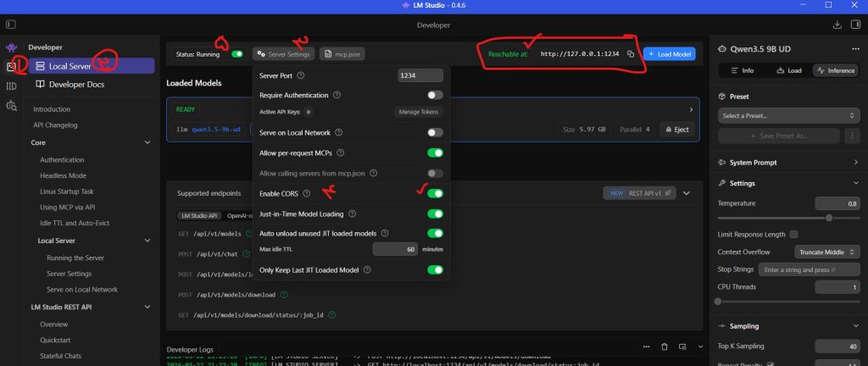This screenshot has height=366, width=868.
Task: Check the Limit Response Length checkbox
Action: coord(793,234)
